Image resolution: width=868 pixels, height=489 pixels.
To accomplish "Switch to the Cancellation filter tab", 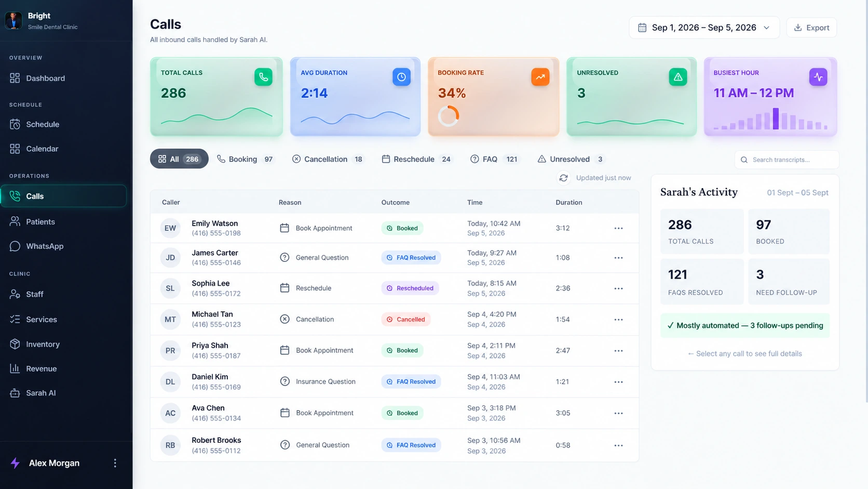I will point(328,159).
